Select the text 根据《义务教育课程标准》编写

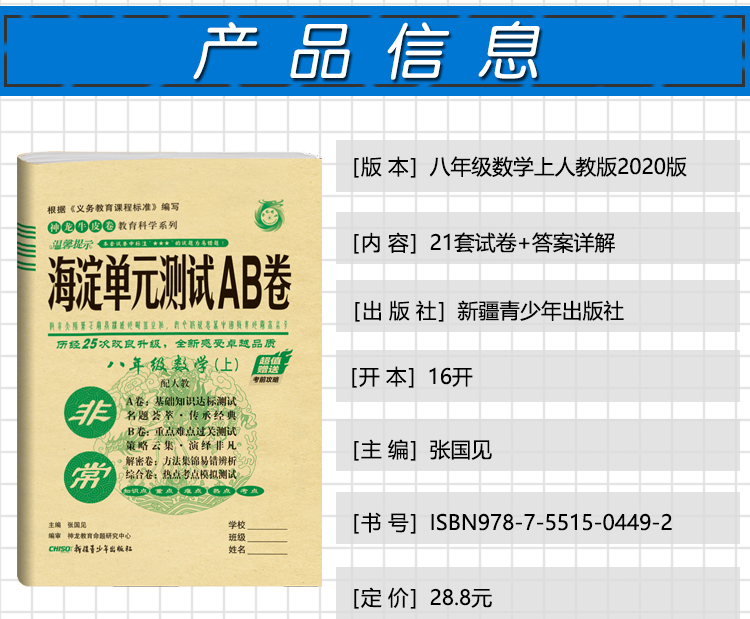113,208
